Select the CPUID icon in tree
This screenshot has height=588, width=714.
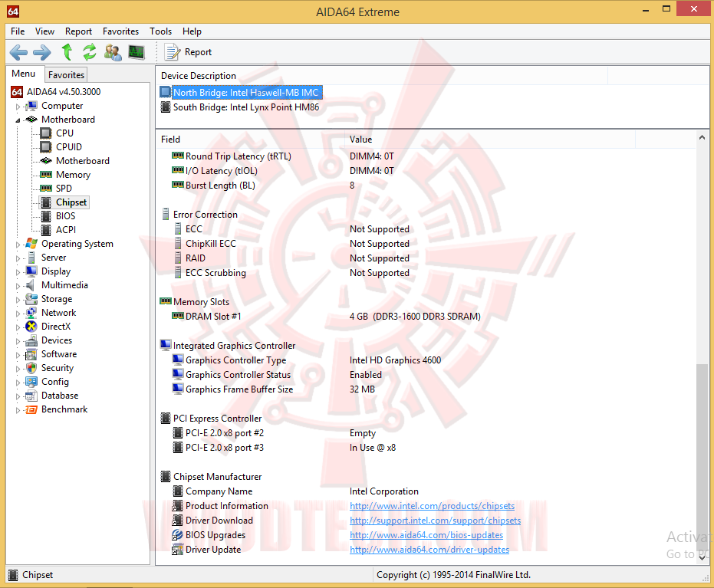click(x=45, y=146)
